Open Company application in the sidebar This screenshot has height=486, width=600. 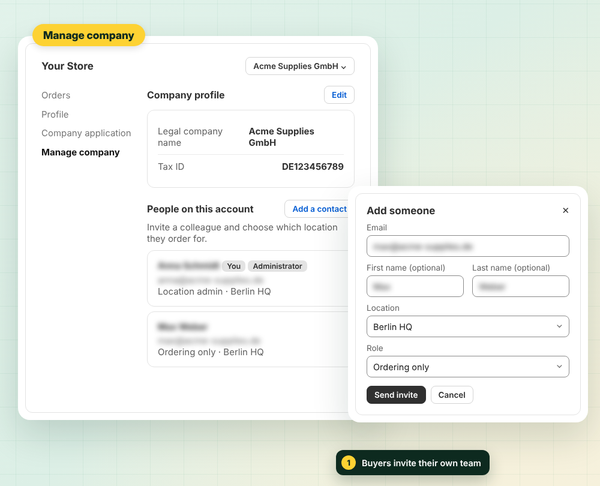[x=86, y=133]
